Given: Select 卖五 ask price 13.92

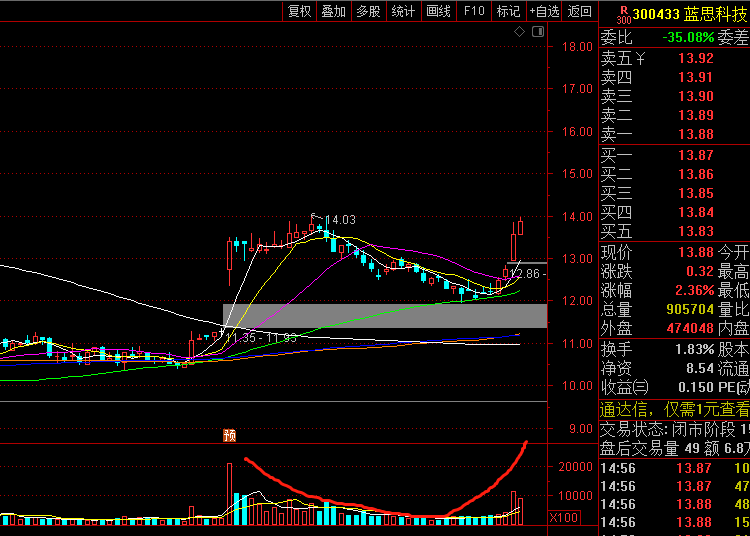Looking at the screenshot, I should pos(696,58).
